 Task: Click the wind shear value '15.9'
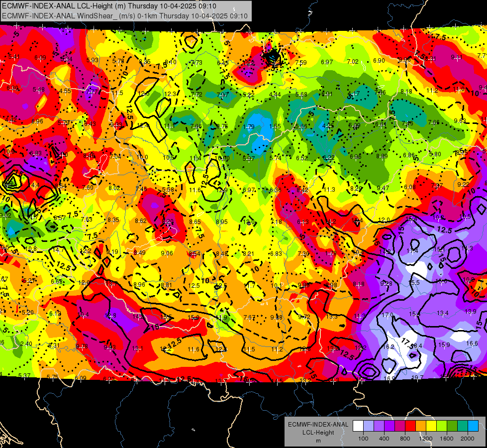click(444, 344)
